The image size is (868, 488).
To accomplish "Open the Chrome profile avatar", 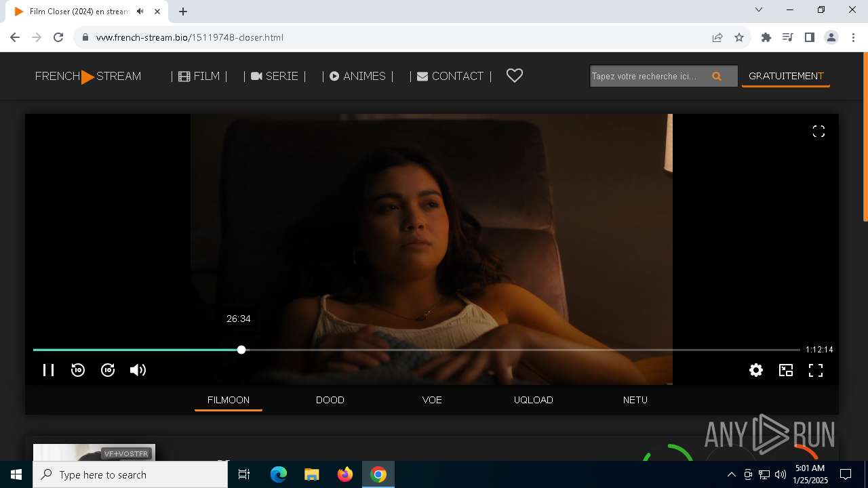I will tap(831, 37).
